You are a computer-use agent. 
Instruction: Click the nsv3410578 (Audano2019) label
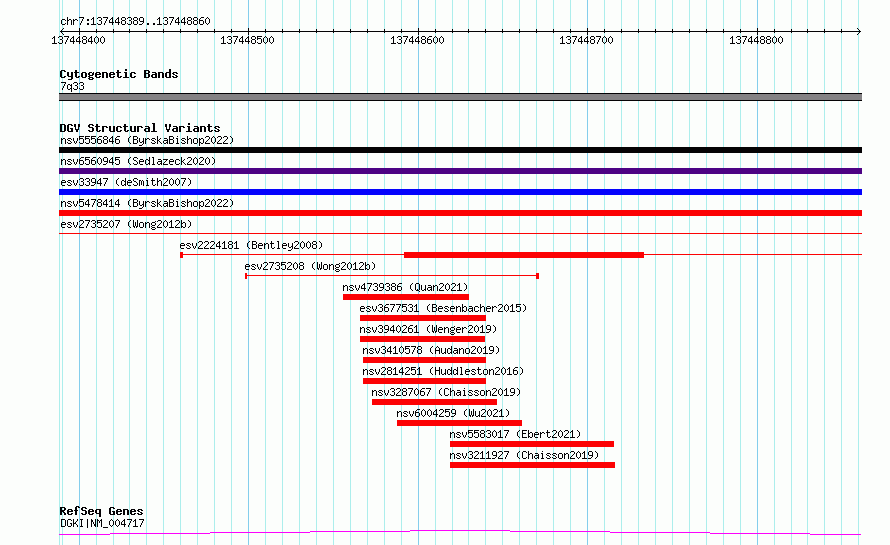(x=431, y=350)
